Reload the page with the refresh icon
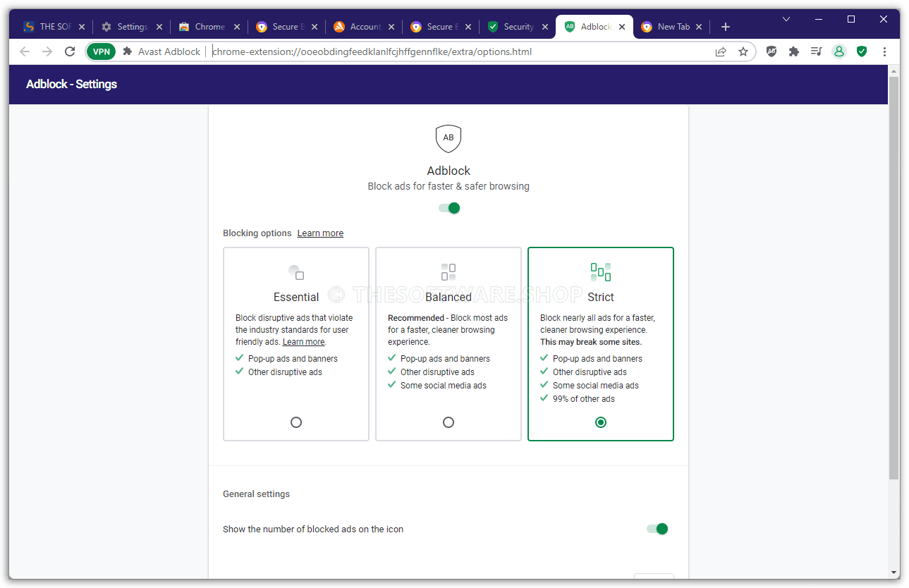The image size is (909, 588). [x=70, y=51]
